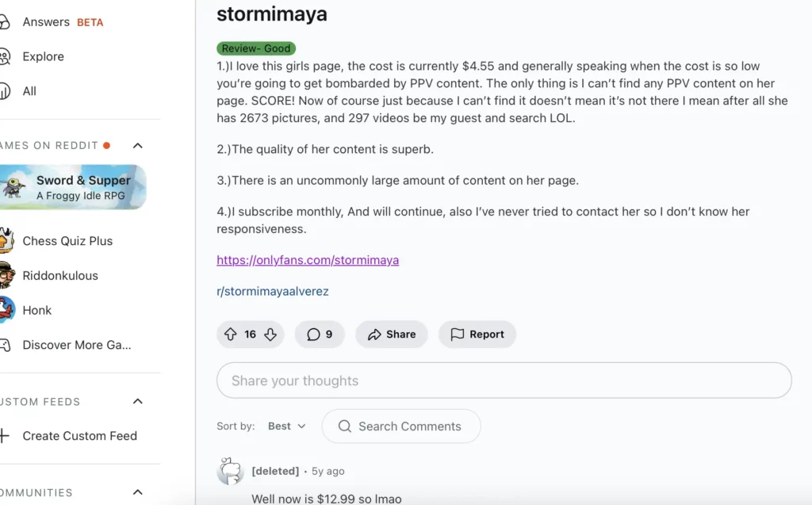Click the plus icon for Create Custom Feed

[5, 436]
